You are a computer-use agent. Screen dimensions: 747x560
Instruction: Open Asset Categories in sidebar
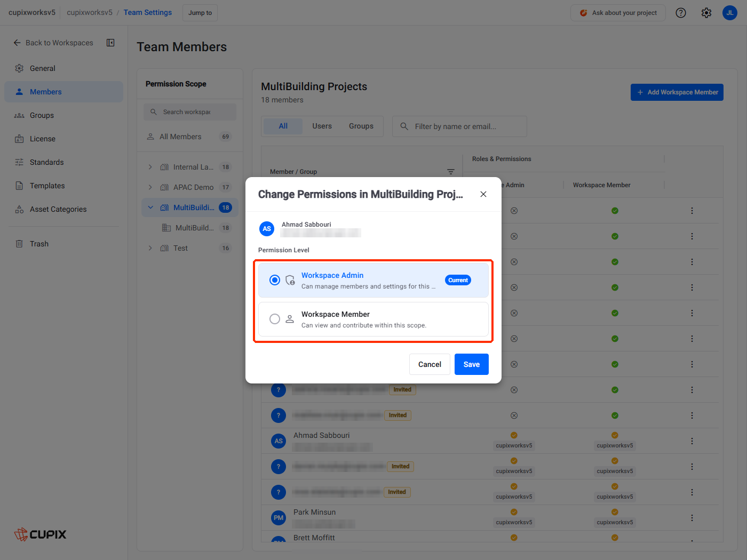point(64,209)
